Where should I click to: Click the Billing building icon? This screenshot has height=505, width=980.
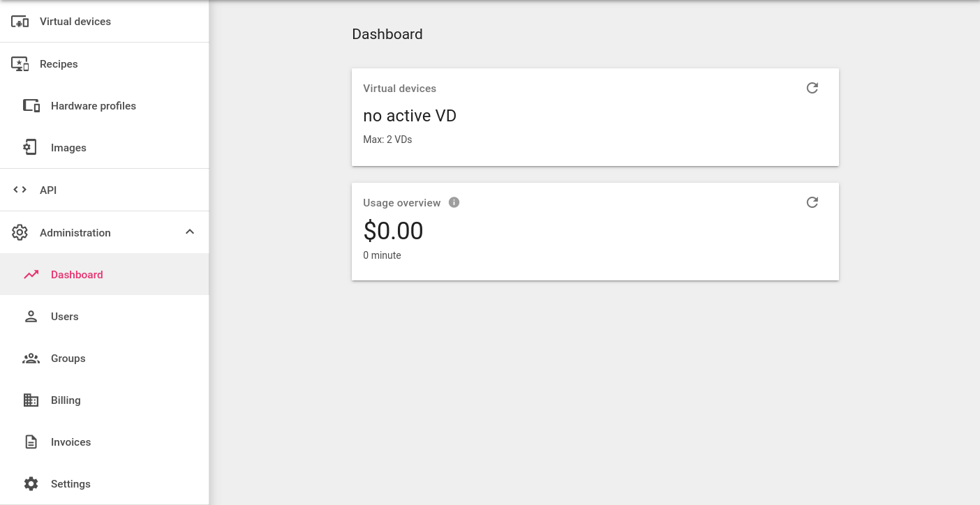pyautogui.click(x=31, y=400)
